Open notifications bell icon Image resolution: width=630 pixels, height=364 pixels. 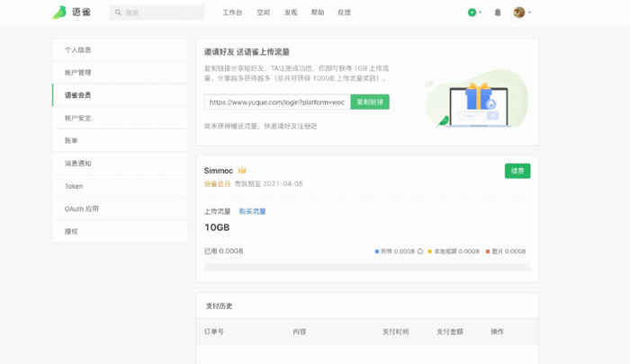498,13
